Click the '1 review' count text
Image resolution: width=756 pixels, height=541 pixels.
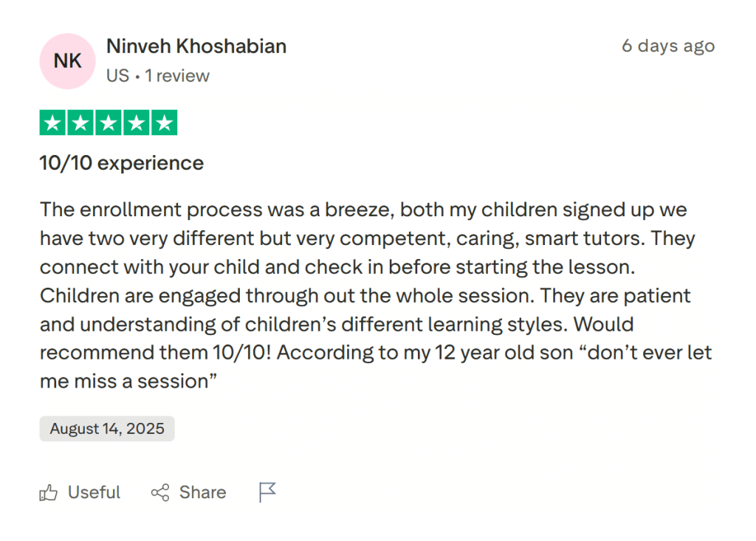pyautogui.click(x=177, y=76)
